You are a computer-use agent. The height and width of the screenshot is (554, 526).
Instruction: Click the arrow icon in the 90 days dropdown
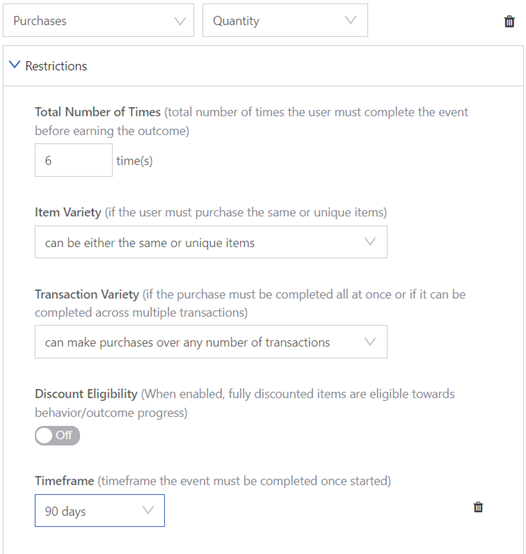(x=148, y=510)
